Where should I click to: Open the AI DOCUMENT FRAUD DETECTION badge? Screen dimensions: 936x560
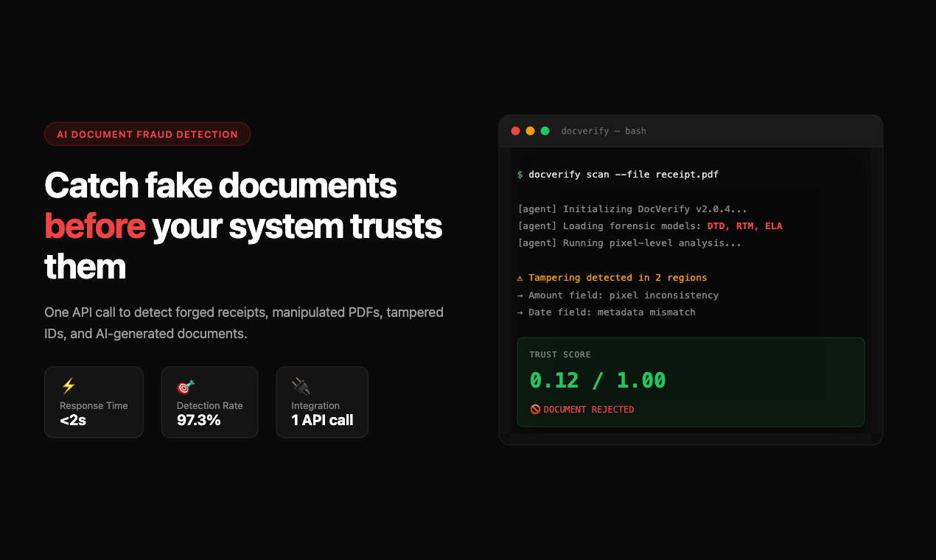coord(147,133)
